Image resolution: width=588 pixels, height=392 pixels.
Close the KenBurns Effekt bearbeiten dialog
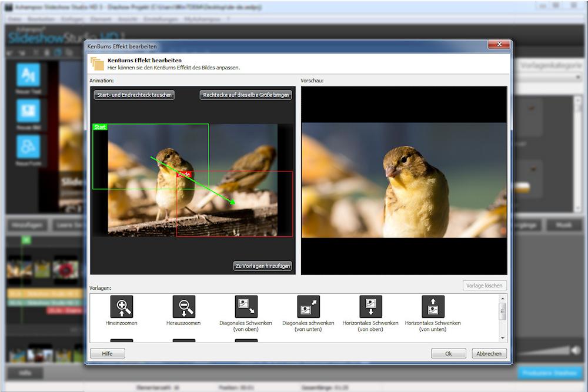[498, 45]
